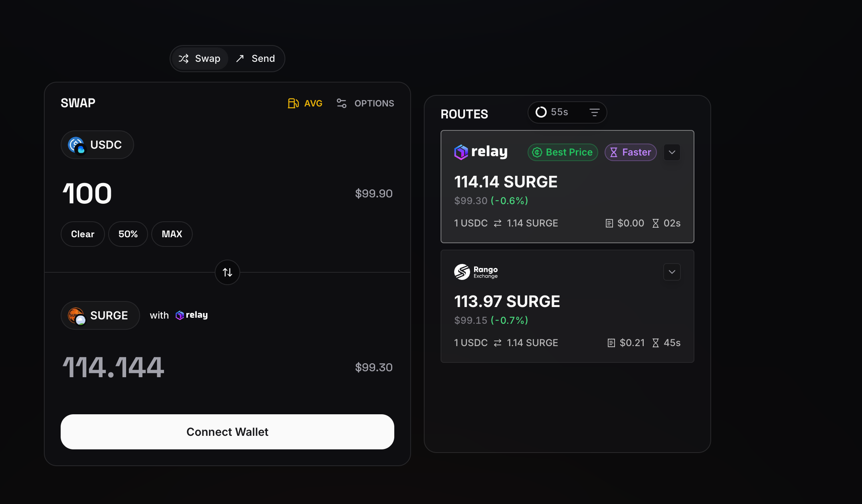The height and width of the screenshot is (504, 862).
Task: Click the swap direction arrows icon
Action: click(x=227, y=272)
